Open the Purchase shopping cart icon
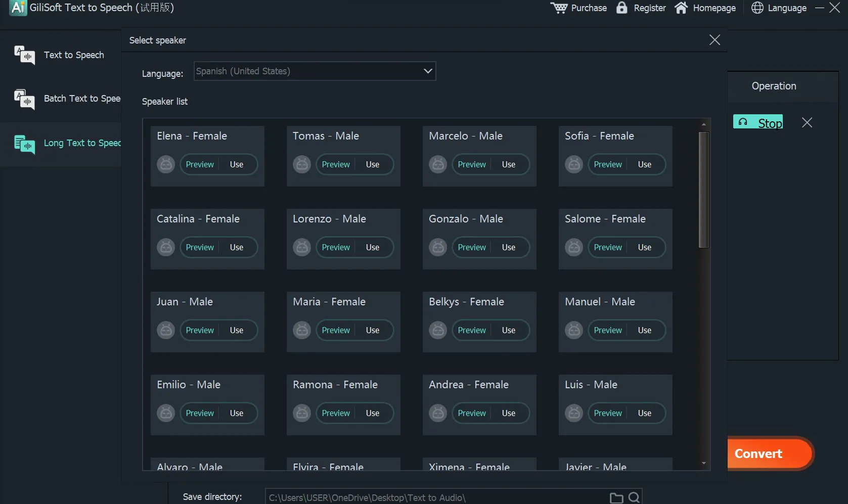 tap(559, 8)
